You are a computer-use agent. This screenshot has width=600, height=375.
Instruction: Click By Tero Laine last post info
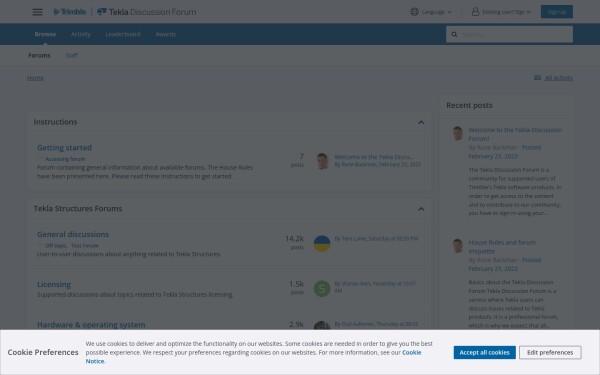point(376,238)
